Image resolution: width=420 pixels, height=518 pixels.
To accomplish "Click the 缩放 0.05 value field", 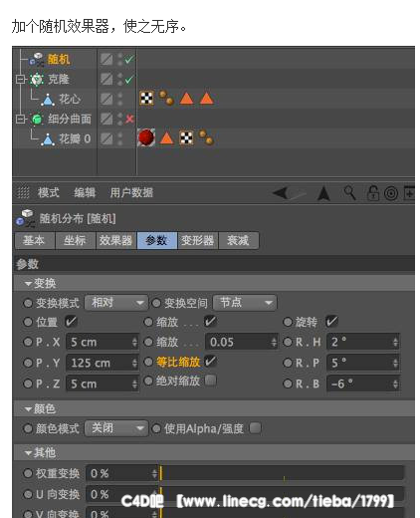I will pyautogui.click(x=242, y=342).
